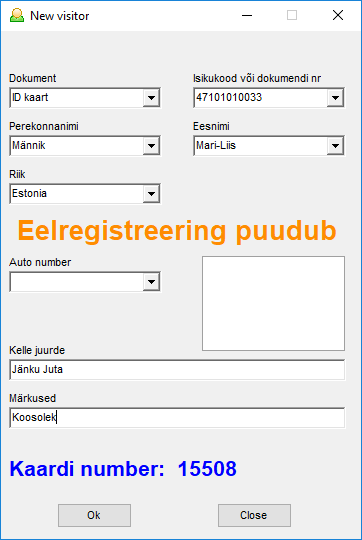This screenshot has height=540, width=362.
Task: Expand the Perekonnanimi dropdown arrow
Action: coord(151,146)
